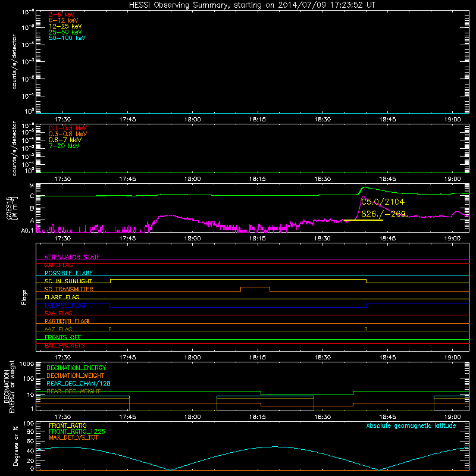Select the red 3-6 keV legend label
The image size is (476, 476).
[62, 14]
